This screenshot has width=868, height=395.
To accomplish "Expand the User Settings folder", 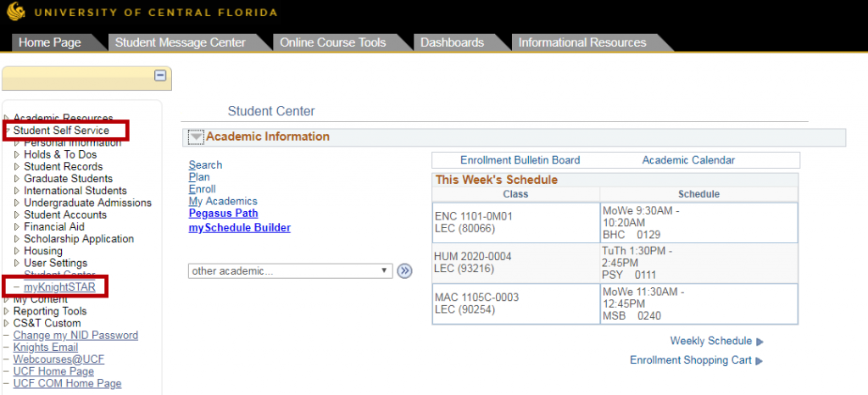I will pos(17,263).
